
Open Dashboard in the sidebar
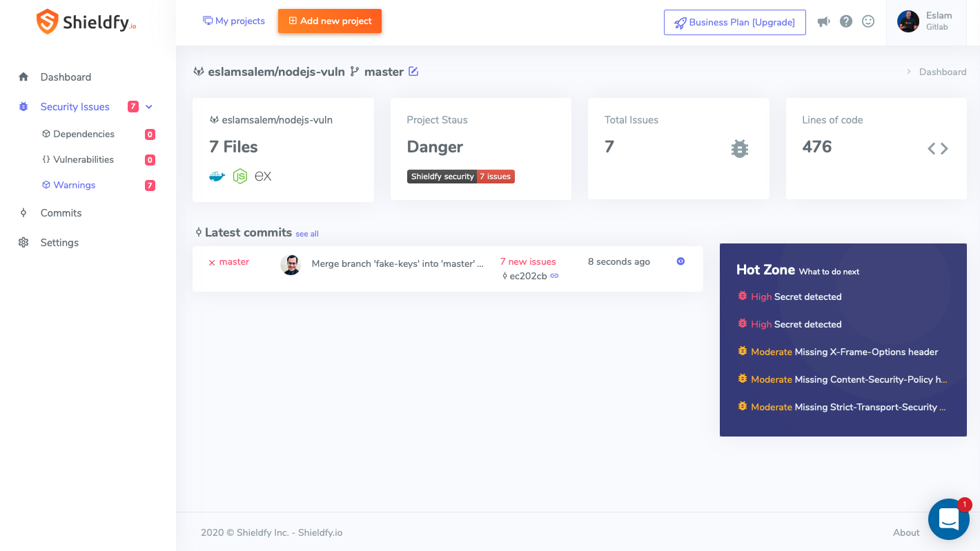(x=66, y=77)
